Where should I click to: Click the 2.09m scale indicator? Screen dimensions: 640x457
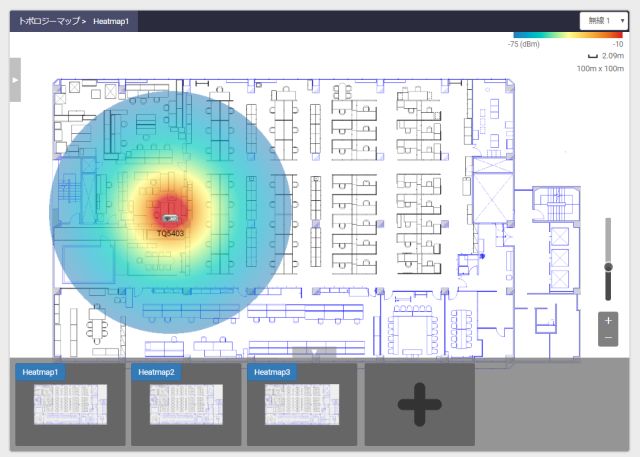[x=606, y=55]
